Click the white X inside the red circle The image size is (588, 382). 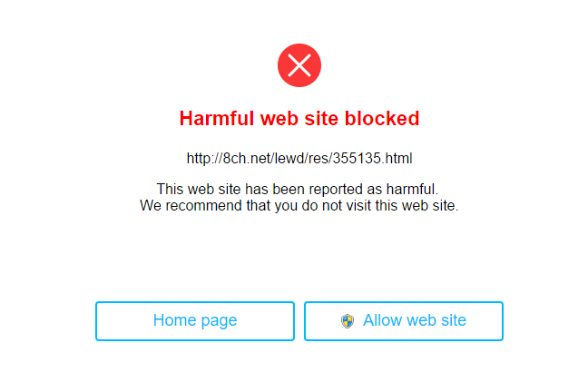(299, 65)
